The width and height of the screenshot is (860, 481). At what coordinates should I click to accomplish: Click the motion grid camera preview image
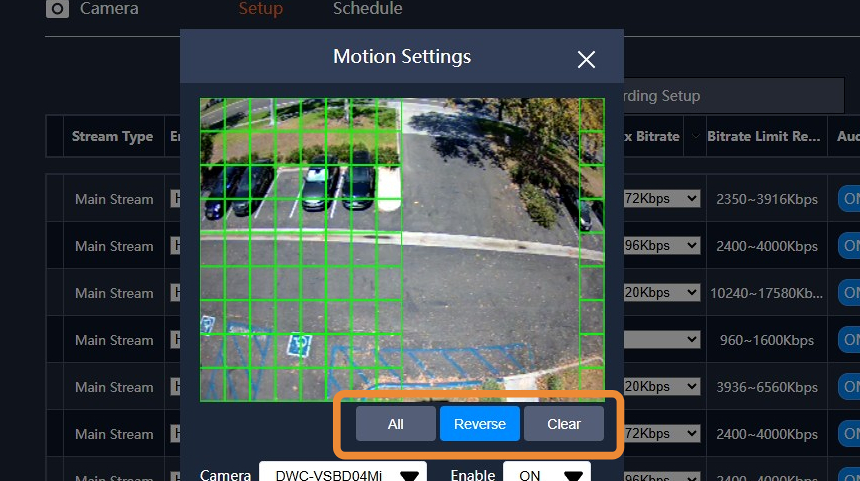pos(402,250)
